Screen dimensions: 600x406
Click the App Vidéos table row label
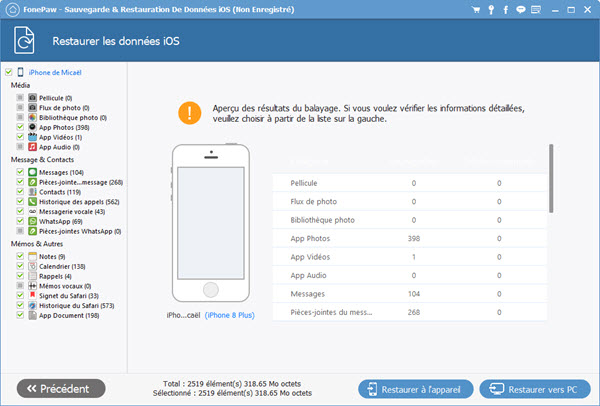click(x=310, y=257)
